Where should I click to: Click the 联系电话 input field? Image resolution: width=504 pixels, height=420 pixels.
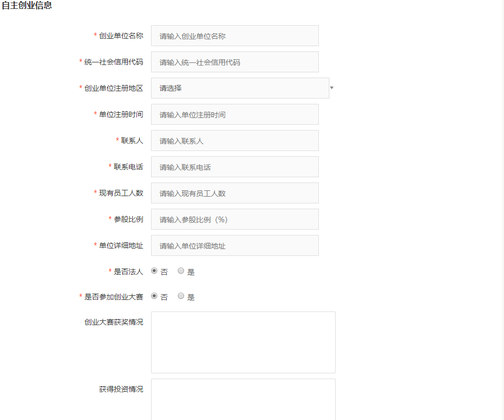(234, 167)
